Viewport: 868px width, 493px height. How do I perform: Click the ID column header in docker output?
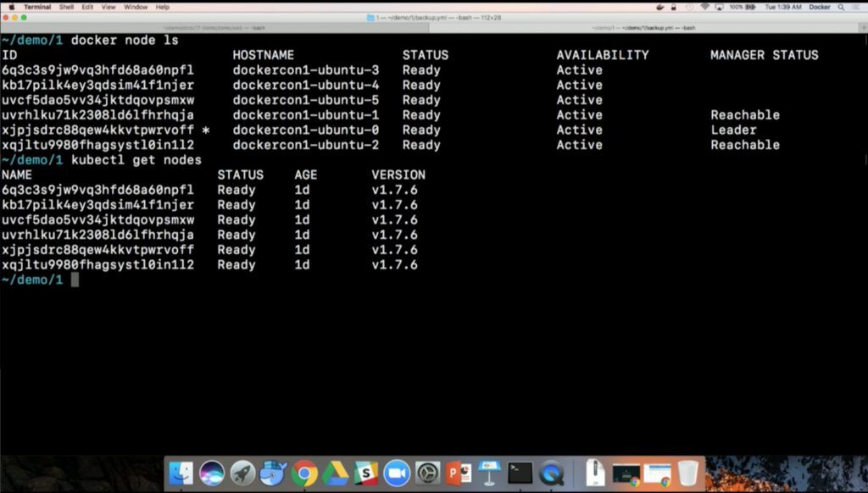pos(9,55)
